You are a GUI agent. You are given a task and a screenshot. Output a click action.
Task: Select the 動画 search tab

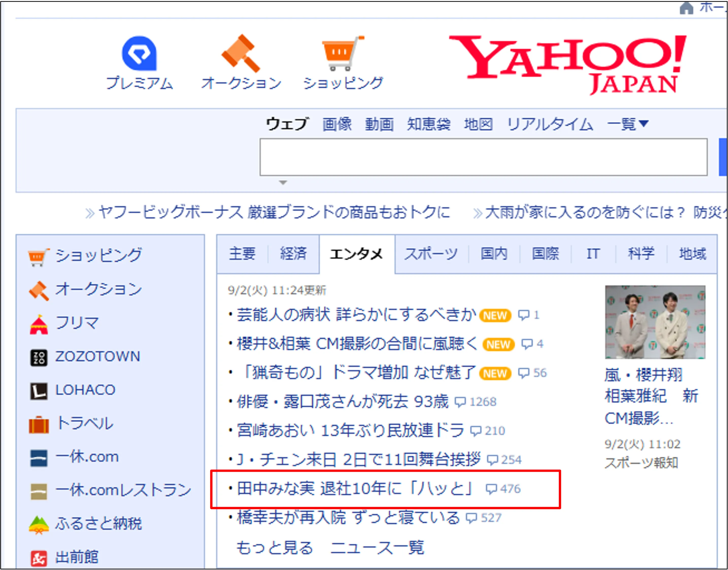pos(379,124)
